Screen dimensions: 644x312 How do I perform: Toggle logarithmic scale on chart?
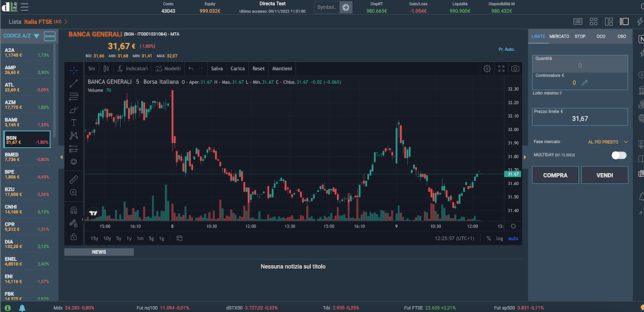(x=499, y=239)
